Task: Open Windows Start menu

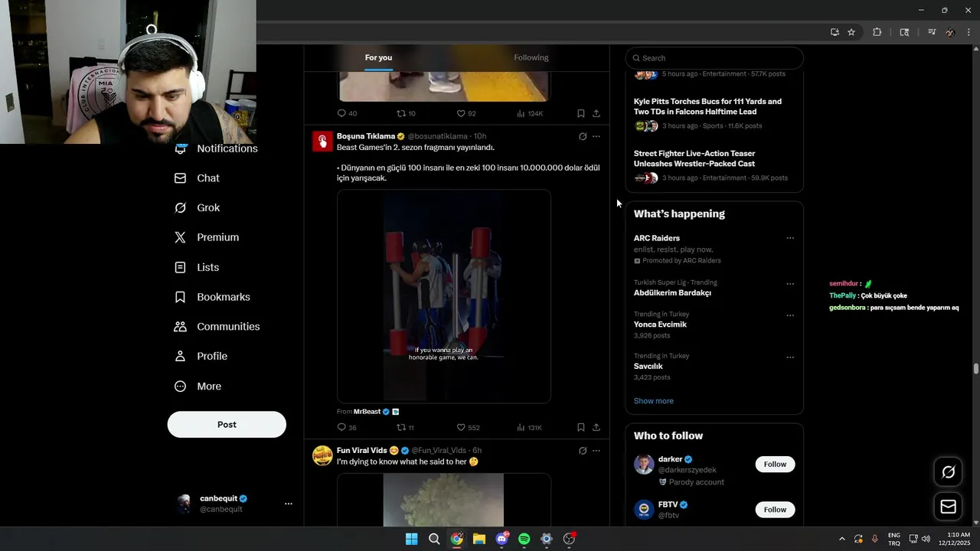Action: [411, 539]
